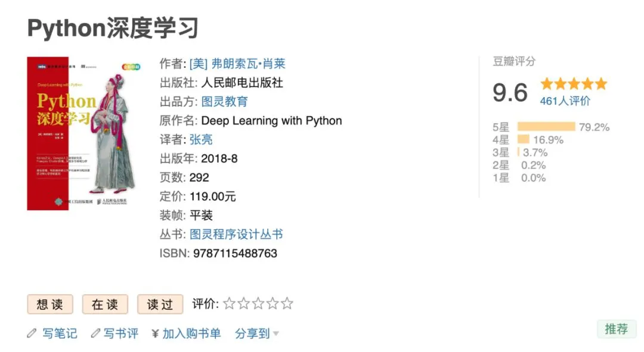Click the 写书评 link
644x352 pixels.
(x=120, y=334)
